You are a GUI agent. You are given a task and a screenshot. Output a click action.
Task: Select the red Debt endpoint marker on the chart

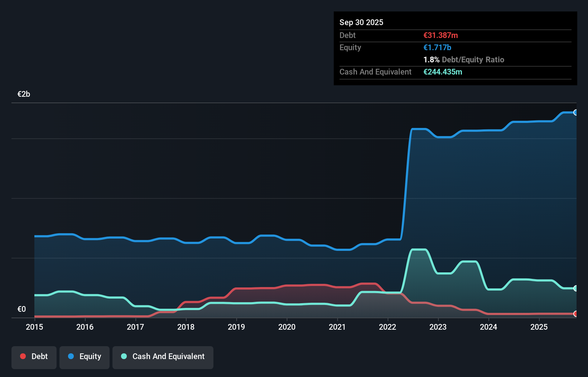(x=576, y=314)
